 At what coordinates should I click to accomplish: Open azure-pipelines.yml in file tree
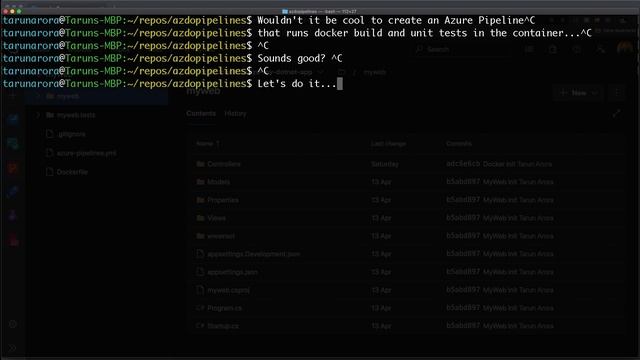[87, 153]
